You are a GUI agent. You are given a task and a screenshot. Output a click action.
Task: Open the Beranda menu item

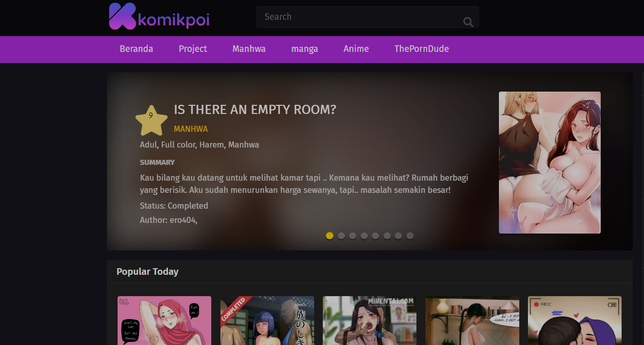click(136, 49)
